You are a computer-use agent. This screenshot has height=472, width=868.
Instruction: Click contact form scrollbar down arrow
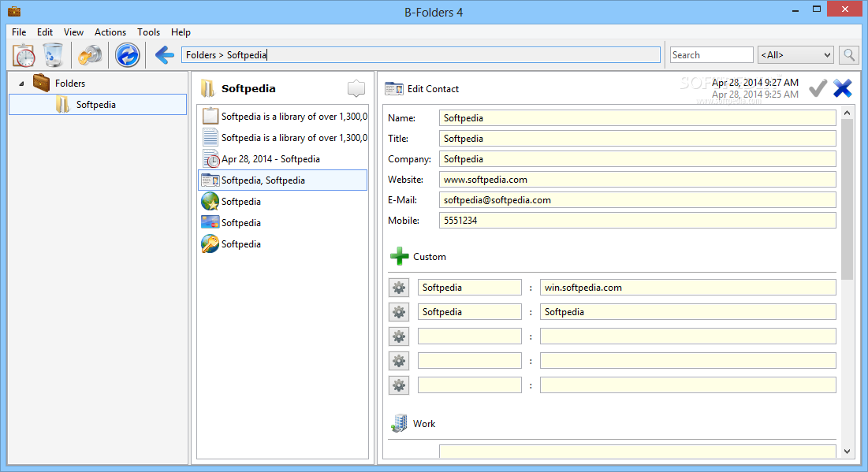pos(847,452)
